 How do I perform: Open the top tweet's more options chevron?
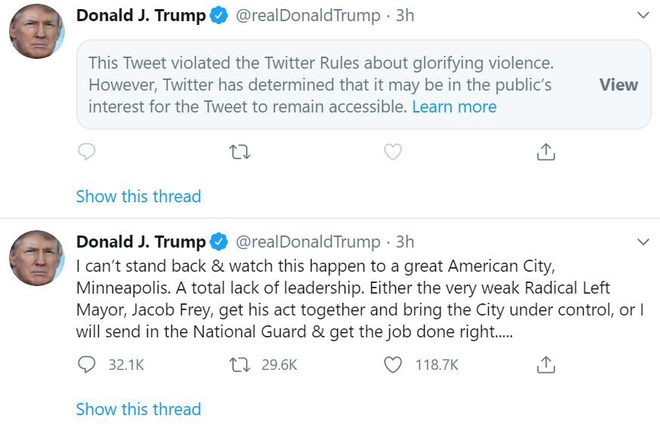coord(643,17)
